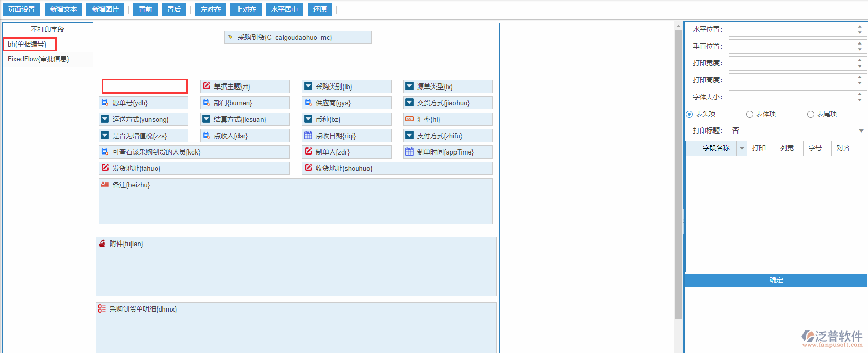The width and height of the screenshot is (868, 353).
Task: Click calendar icon of 点收日期{riqi}
Action: pos(308,136)
